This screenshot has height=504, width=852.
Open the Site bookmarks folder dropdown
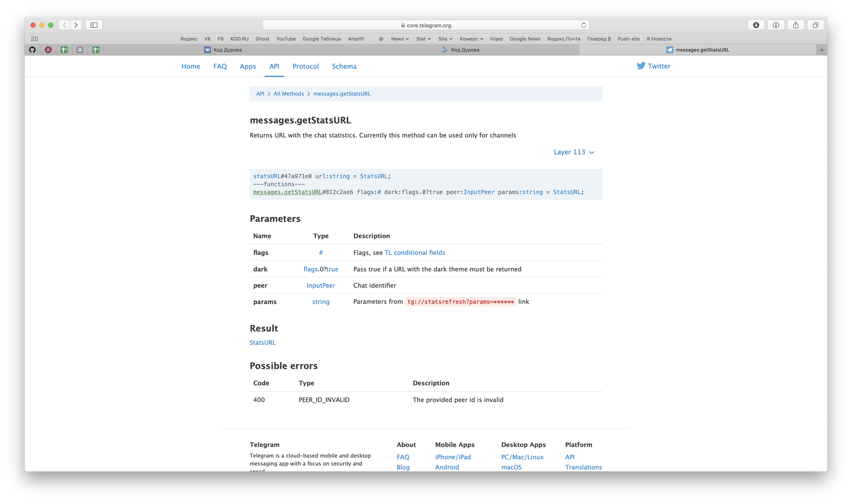445,39
